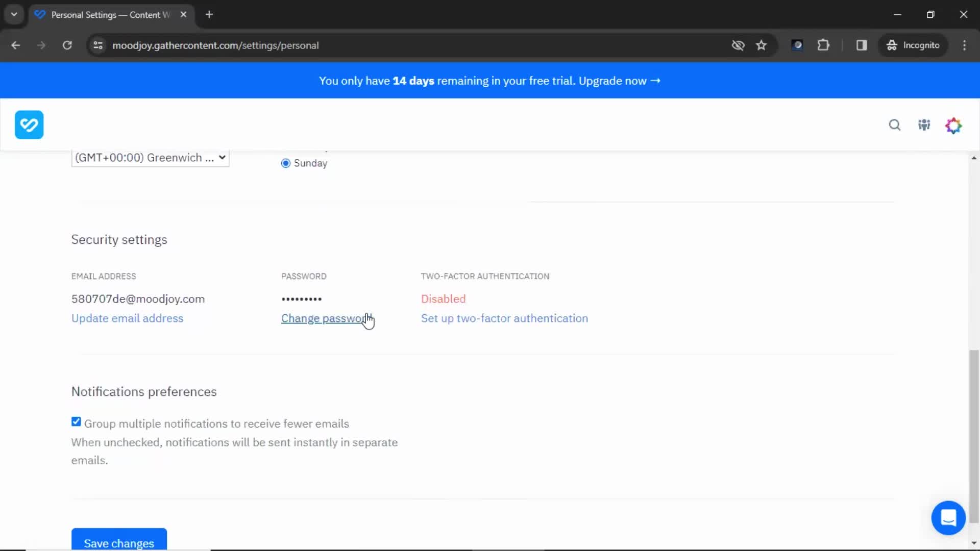Open the colorful user avatar menu
980x551 pixels.
[x=953, y=125]
